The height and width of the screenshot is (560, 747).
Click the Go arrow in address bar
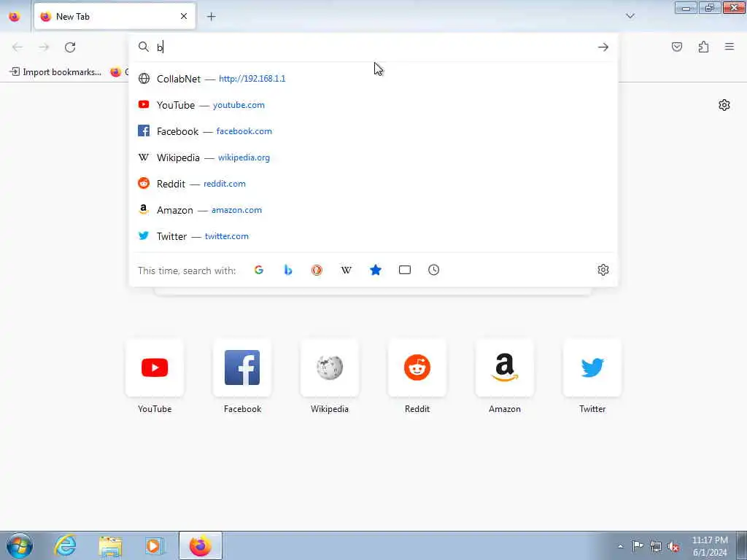603,47
